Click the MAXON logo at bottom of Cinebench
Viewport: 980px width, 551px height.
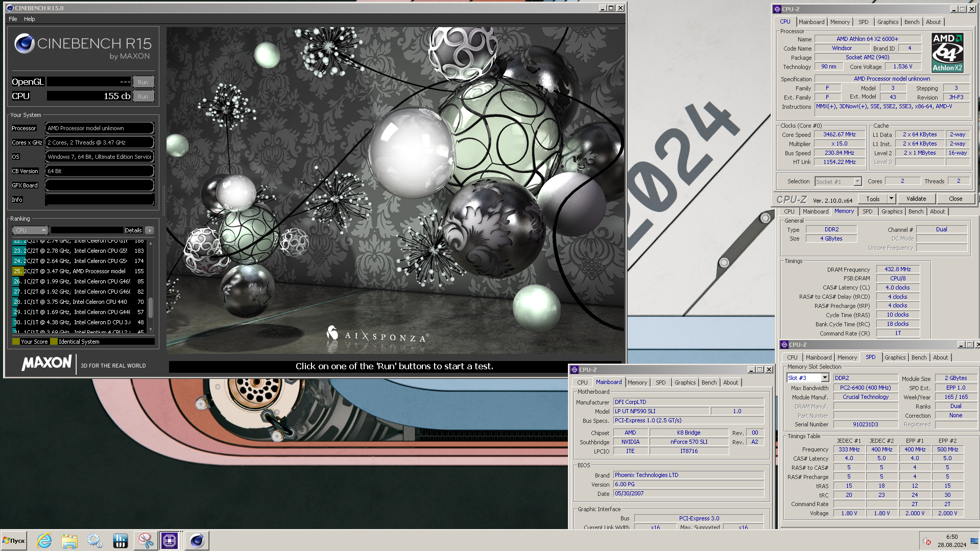click(46, 363)
